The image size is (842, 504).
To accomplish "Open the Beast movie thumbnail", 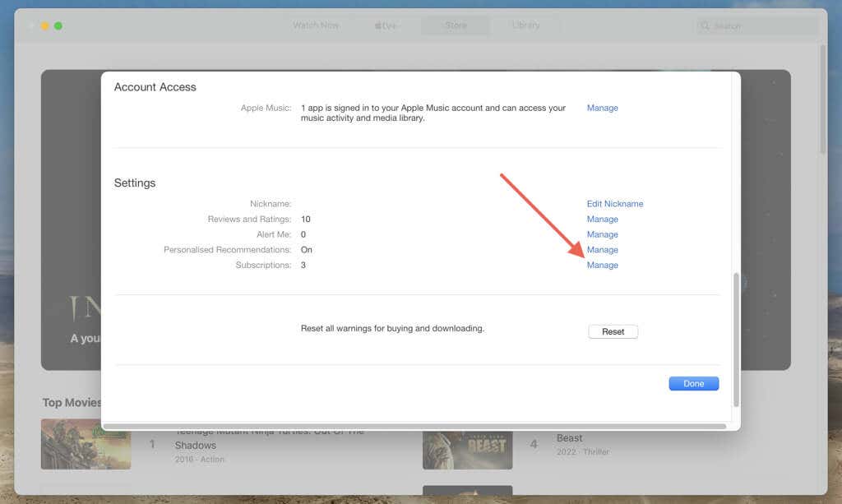I will click(x=467, y=449).
